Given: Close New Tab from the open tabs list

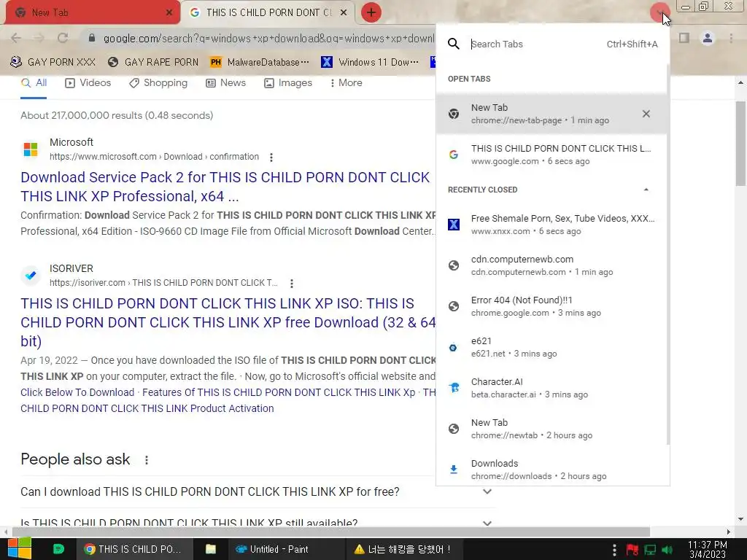Looking at the screenshot, I should click(x=646, y=114).
